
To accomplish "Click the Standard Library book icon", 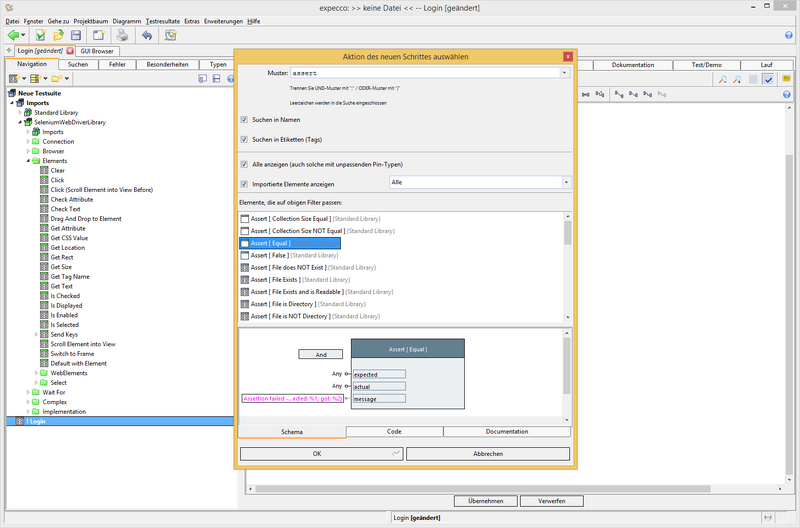I will pos(27,113).
